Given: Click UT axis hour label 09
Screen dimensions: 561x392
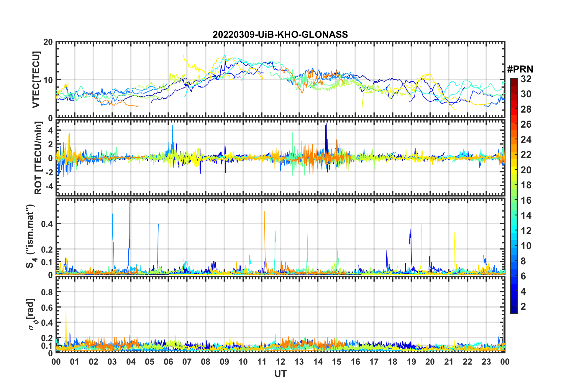Looking at the screenshot, I should [224, 362].
